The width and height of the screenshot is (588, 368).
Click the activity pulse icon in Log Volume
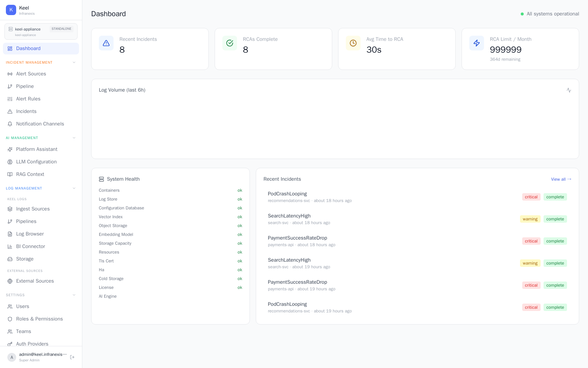coord(569,90)
